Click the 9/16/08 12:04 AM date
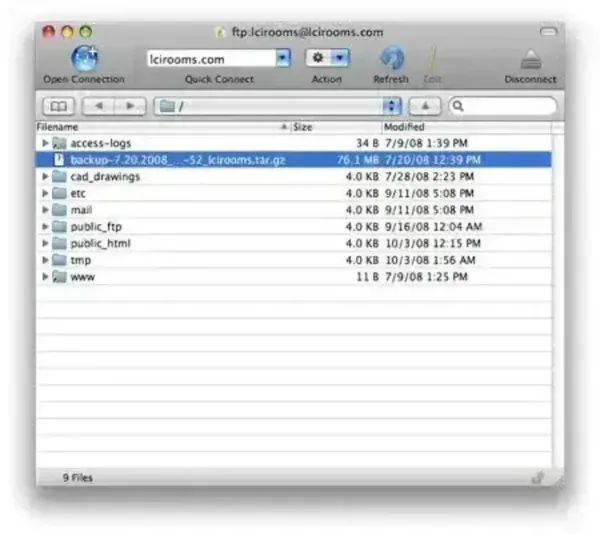 (434, 227)
